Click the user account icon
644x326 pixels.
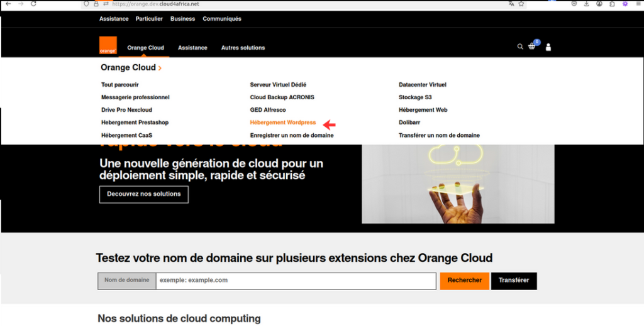point(548,47)
